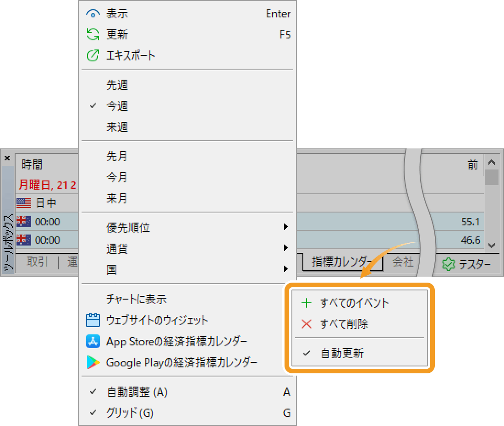Choose 先月 from the menu
The height and width of the screenshot is (426, 504).
click(187, 157)
